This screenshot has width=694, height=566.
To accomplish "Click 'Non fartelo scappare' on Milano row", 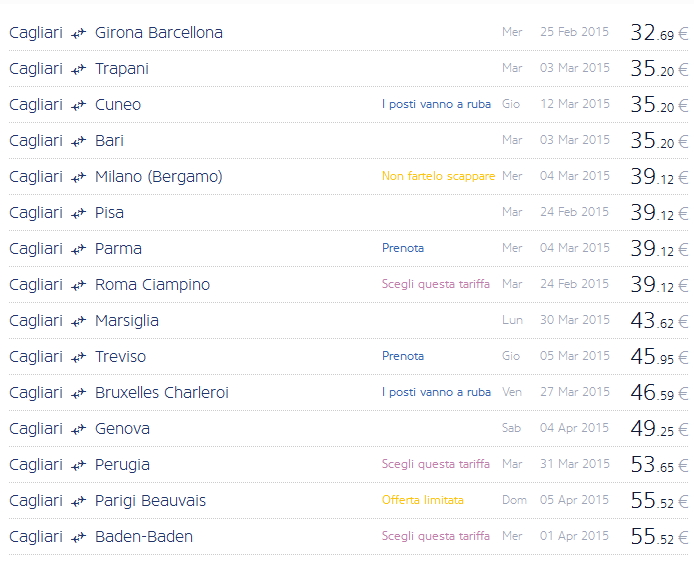I will [x=438, y=176].
